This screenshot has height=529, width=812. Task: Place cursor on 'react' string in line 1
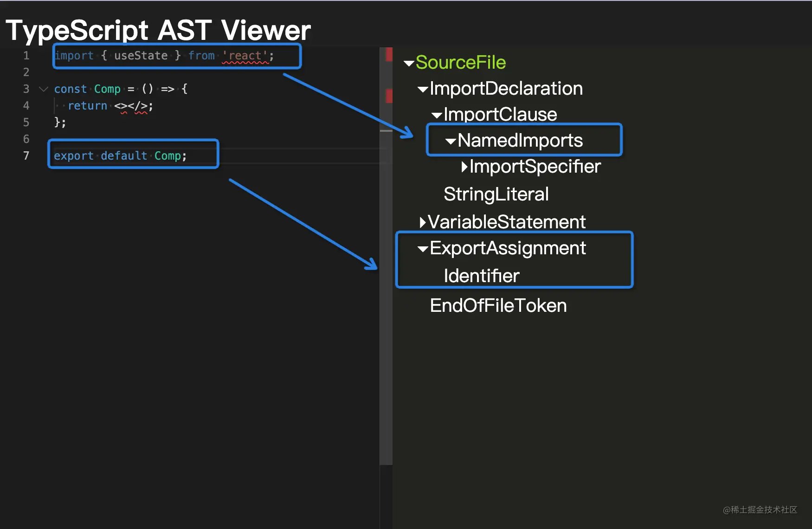(245, 56)
